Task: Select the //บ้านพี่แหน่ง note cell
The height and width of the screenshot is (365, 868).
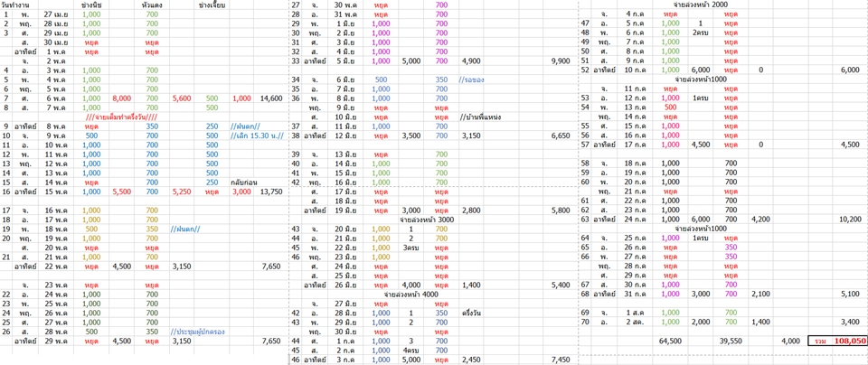Action: [480, 117]
